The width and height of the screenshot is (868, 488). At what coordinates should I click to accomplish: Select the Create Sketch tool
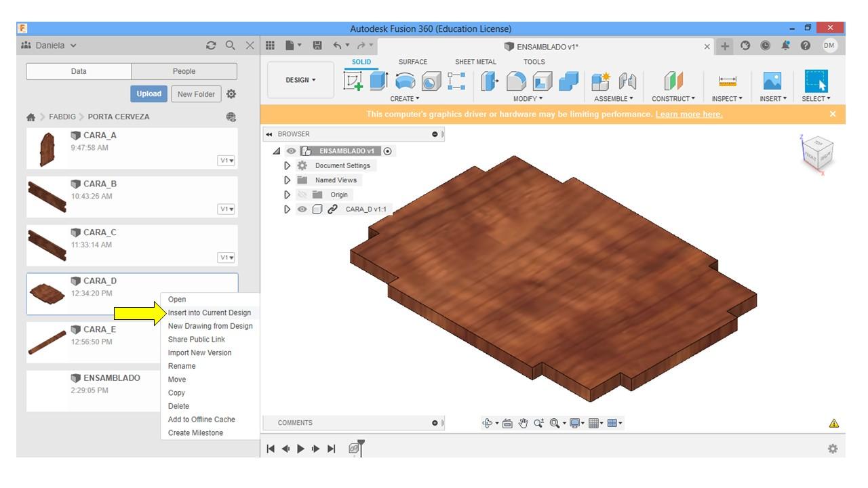tap(354, 81)
